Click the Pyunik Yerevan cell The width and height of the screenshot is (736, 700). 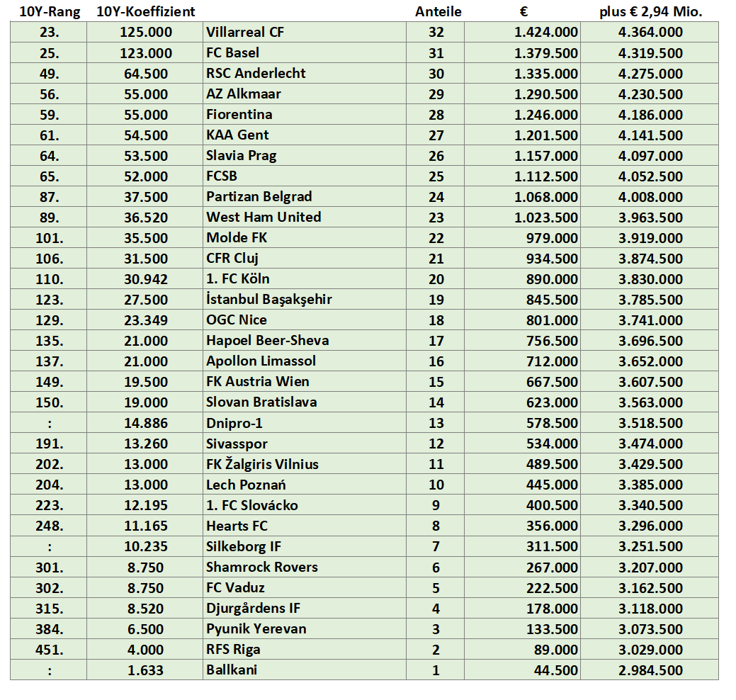pyautogui.click(x=305, y=628)
